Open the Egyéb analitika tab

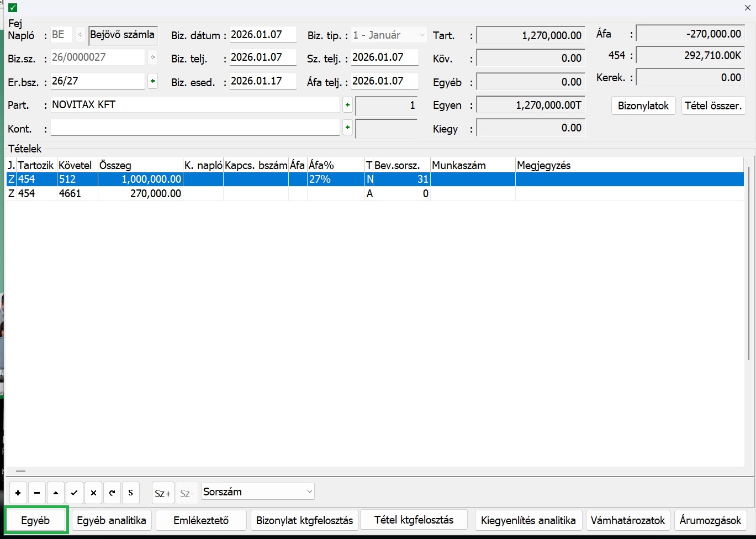pyautogui.click(x=112, y=520)
